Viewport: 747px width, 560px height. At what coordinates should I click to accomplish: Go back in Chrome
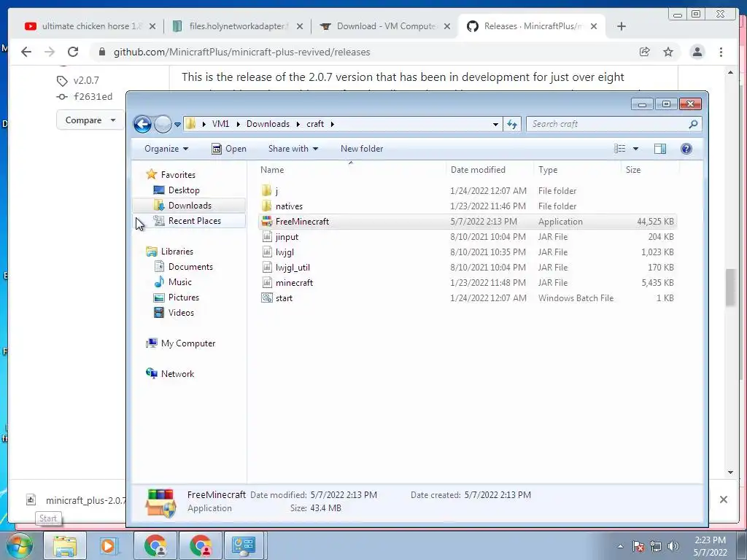[x=26, y=52]
